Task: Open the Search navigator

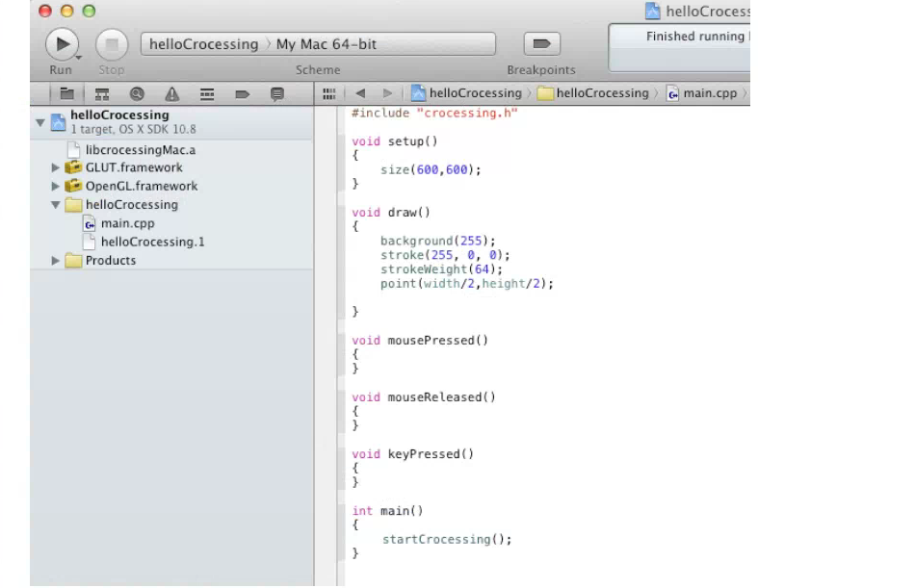Action: pos(137,94)
